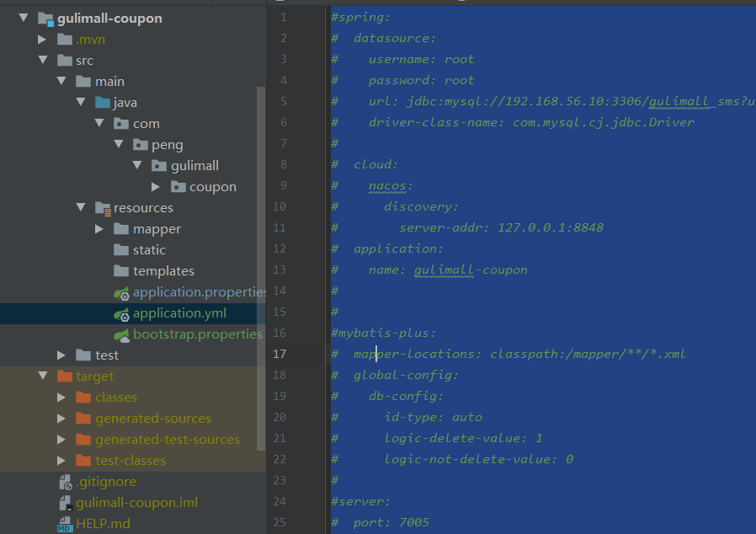Click the 'logic-not-delete-value: 0' text

point(478,459)
